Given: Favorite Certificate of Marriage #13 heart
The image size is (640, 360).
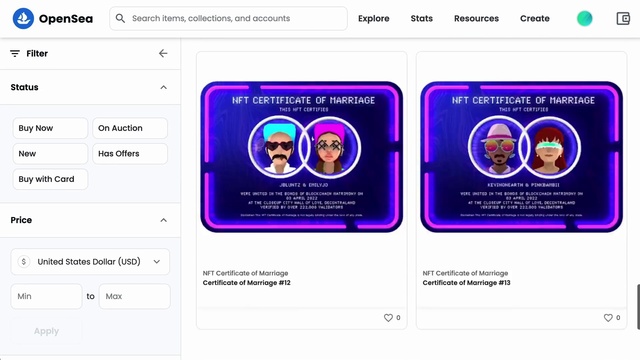Looking at the screenshot, I should pyautogui.click(x=608, y=318).
